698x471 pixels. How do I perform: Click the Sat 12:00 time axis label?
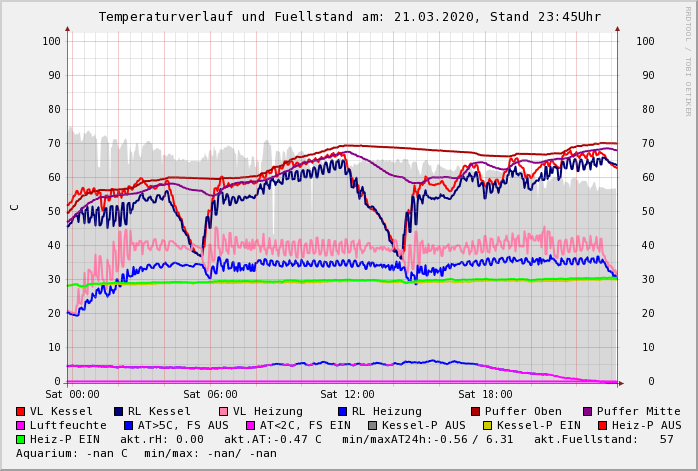[347, 395]
